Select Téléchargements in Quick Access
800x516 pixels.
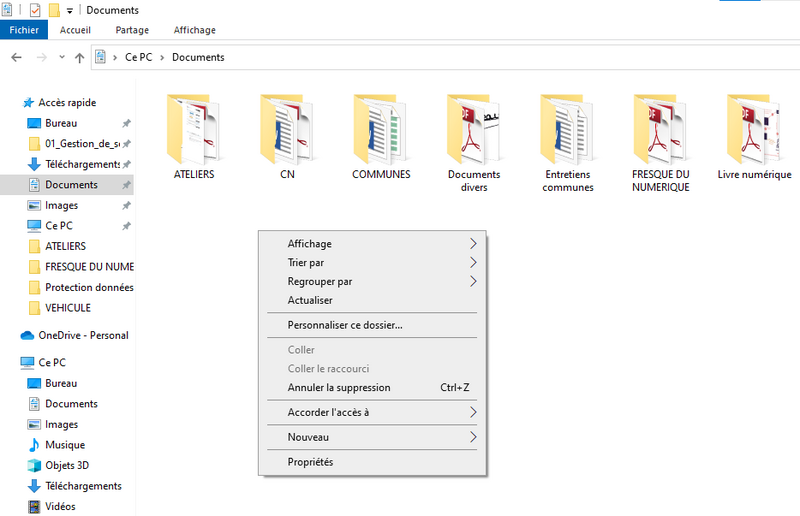point(81,164)
